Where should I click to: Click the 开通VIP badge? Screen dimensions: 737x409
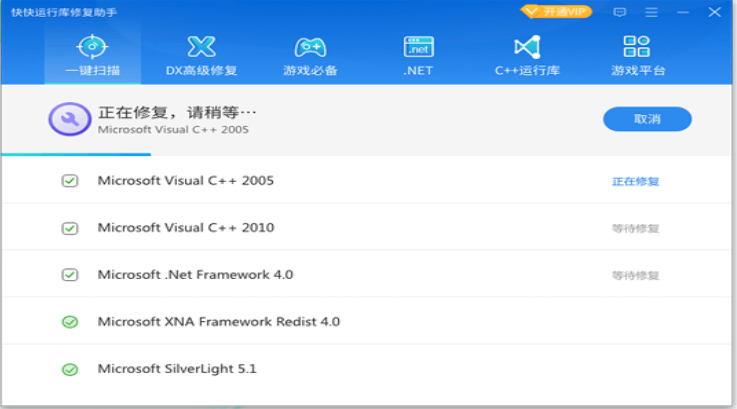click(556, 12)
